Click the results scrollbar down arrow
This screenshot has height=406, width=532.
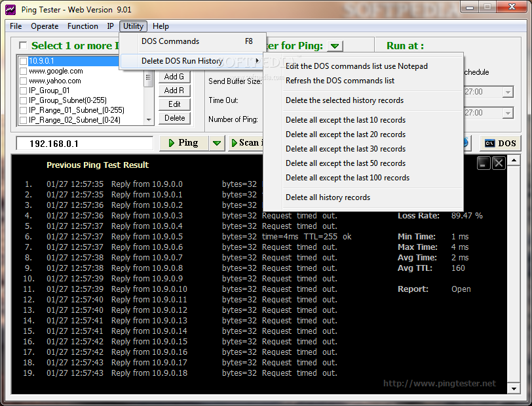514,389
